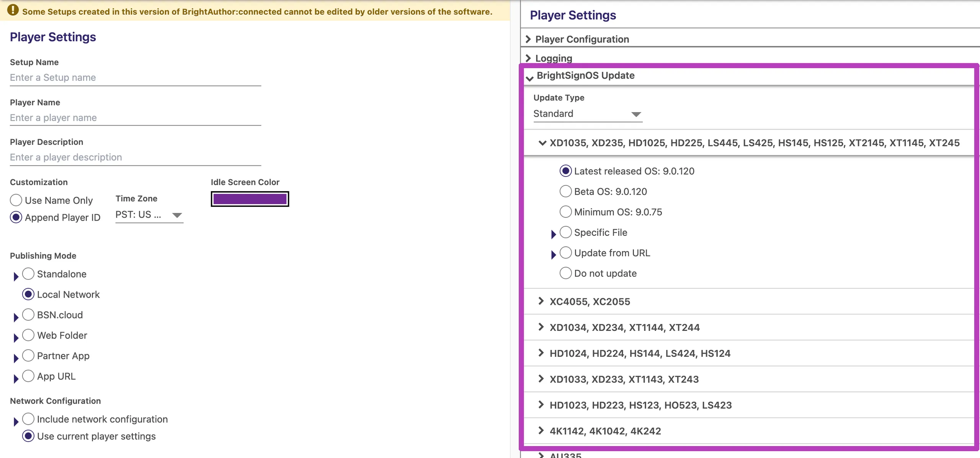Screen dimensions: 980x458
Task: Select Minimum OS: 9.0.75 option
Action: tap(566, 212)
